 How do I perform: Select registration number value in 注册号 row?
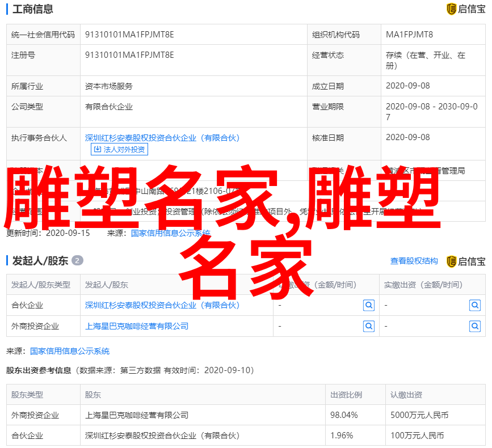click(129, 55)
